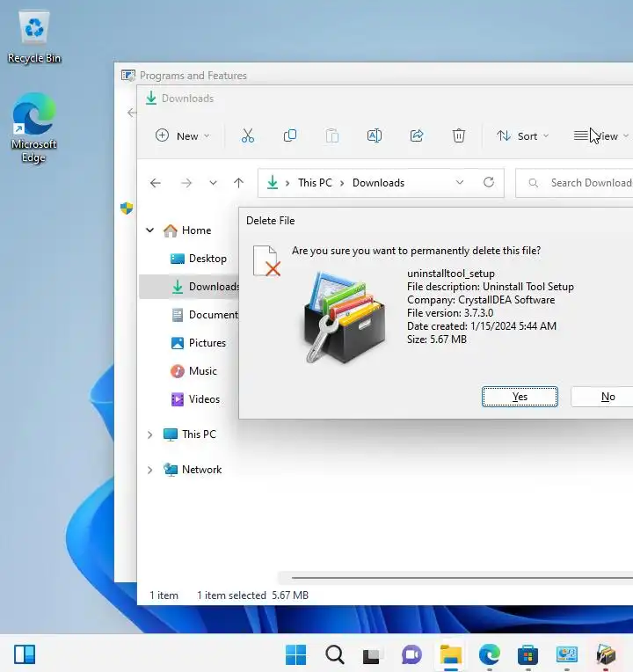Click the This PC breadcrumb in address bar
Viewport: 633px width, 672px height.
(315, 183)
